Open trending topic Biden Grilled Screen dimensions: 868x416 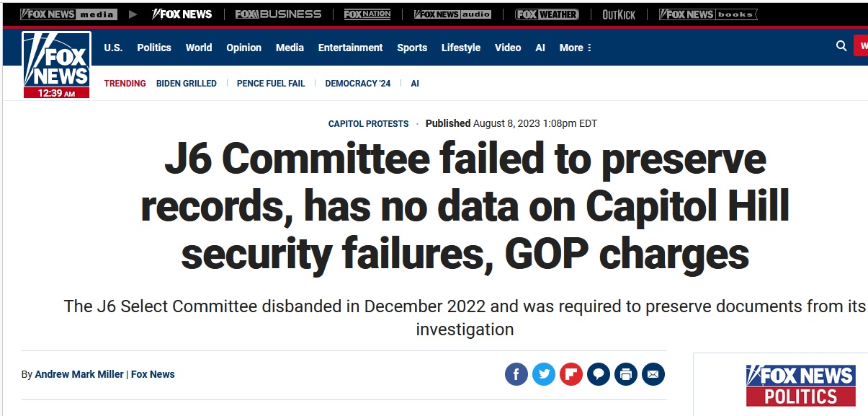coord(187,84)
